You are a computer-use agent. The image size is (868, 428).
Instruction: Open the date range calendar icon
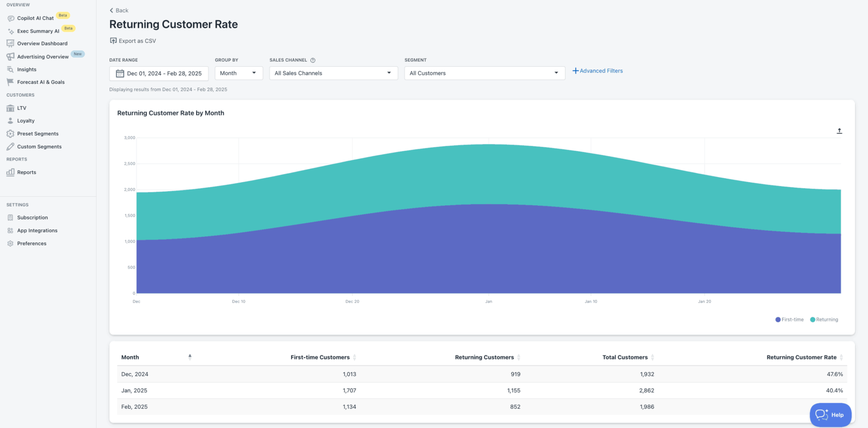pos(120,73)
